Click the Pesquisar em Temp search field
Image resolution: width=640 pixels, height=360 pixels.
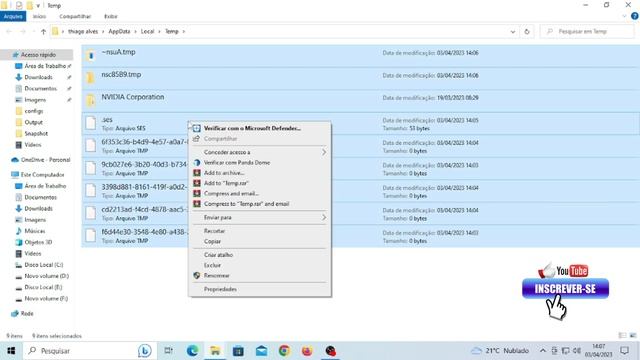[588, 31]
